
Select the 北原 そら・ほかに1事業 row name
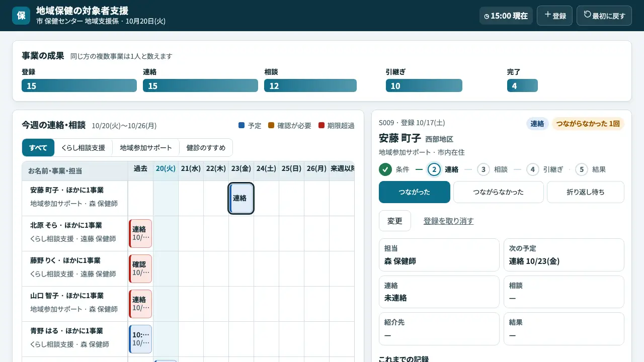click(x=66, y=225)
